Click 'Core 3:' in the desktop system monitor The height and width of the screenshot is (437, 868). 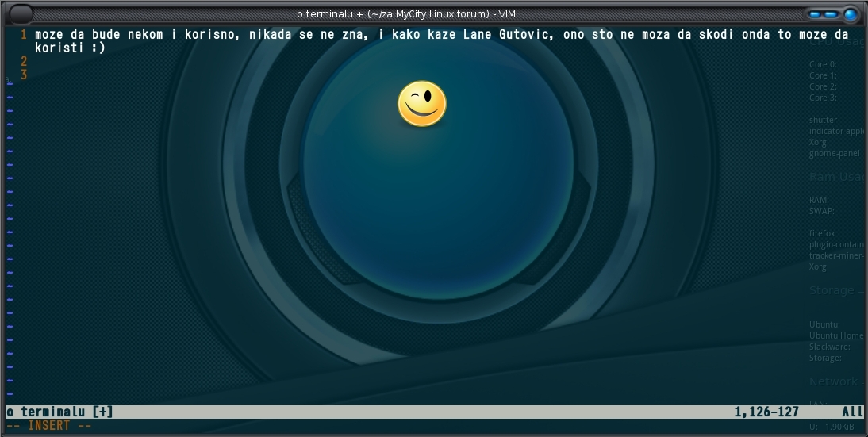point(823,98)
